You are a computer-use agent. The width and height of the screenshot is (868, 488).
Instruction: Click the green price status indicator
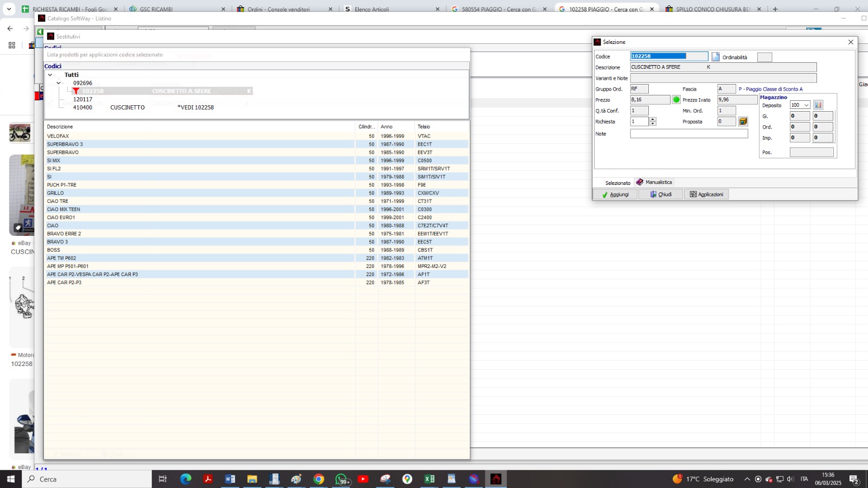pyautogui.click(x=676, y=100)
